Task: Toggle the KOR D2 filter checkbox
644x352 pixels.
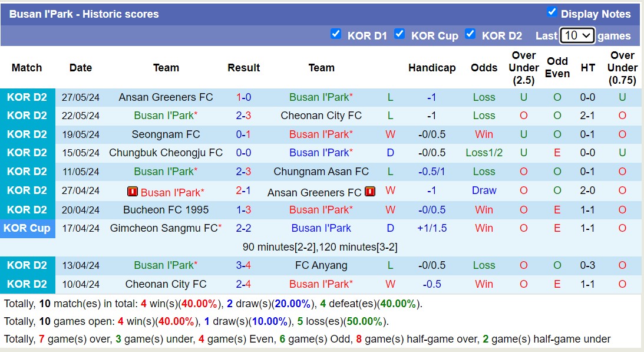Action: pyautogui.click(x=471, y=35)
